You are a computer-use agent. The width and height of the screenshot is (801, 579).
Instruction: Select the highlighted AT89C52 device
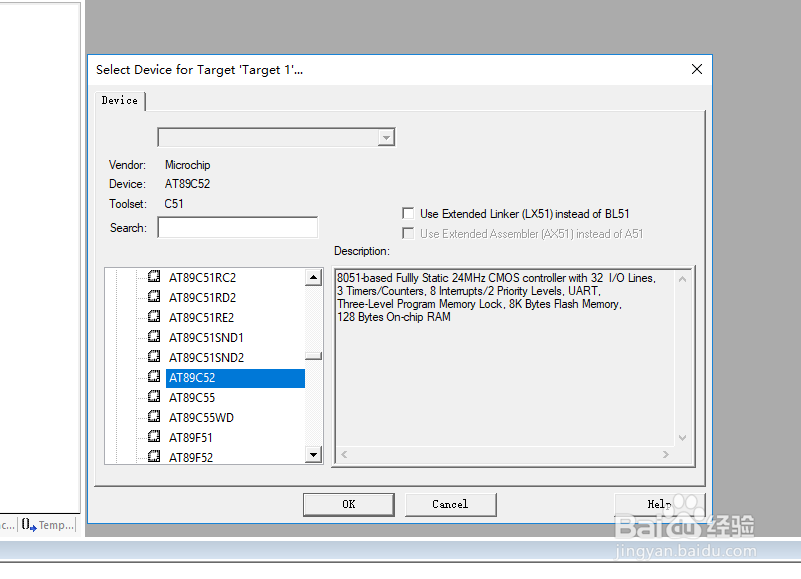235,378
